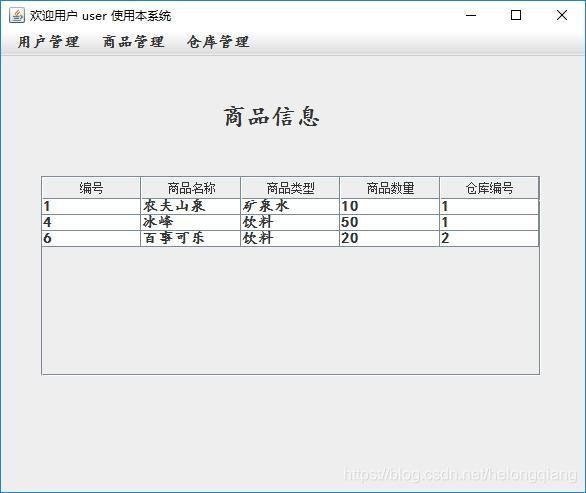
Task: Click the Java icon in title bar
Action: click(17, 15)
